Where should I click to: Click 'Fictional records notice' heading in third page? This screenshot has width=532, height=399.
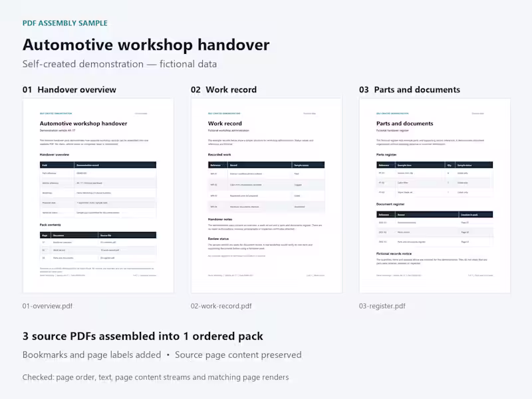394,253
